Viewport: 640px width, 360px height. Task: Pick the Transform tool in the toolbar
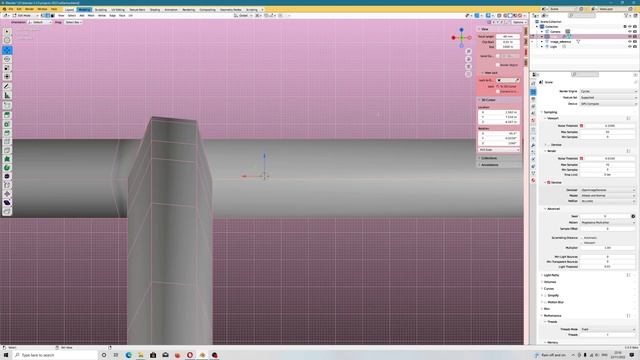[x=7, y=76]
